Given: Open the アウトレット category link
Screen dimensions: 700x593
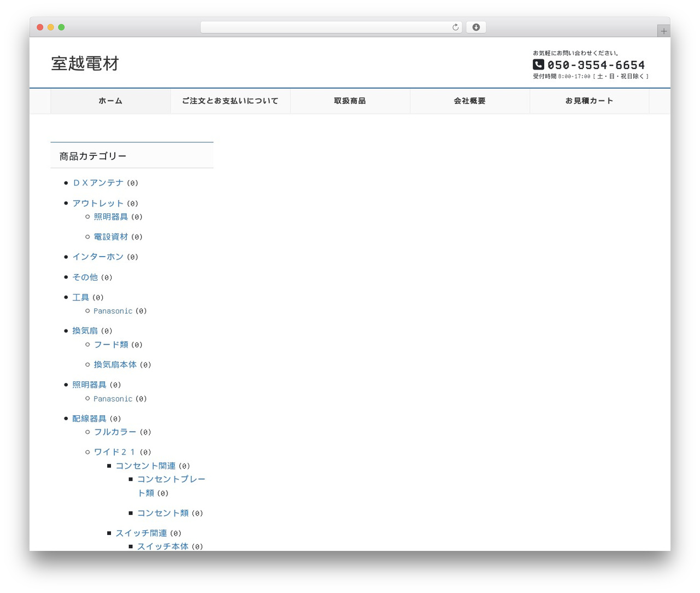Looking at the screenshot, I should [98, 203].
